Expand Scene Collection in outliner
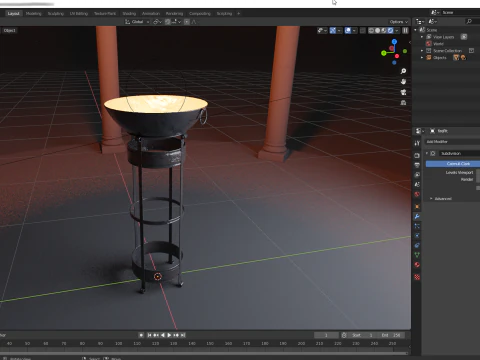480x360 pixels. [422, 51]
